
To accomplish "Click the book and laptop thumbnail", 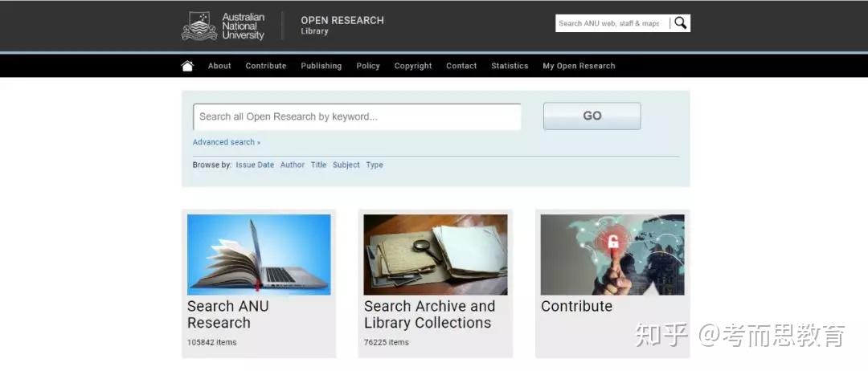I will point(259,255).
